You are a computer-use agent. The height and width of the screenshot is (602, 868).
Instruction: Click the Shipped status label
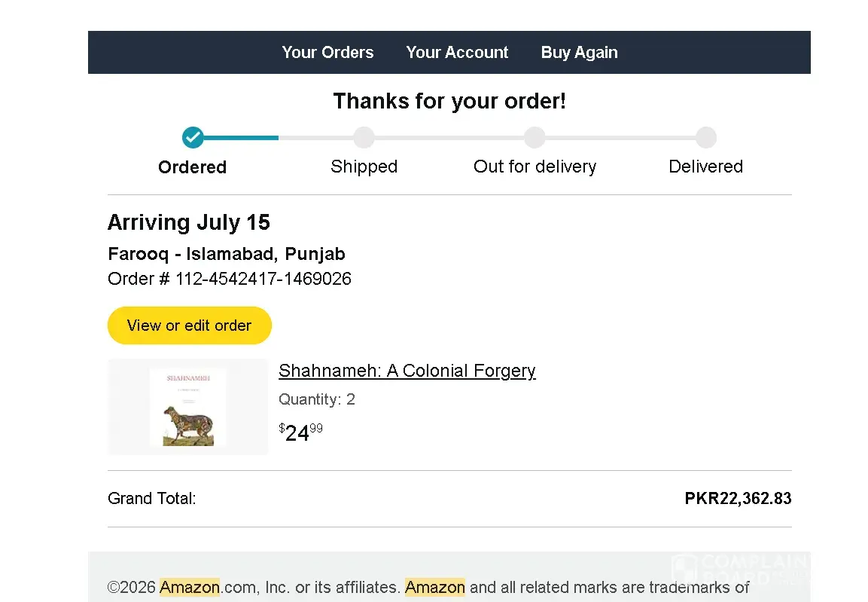(x=364, y=167)
